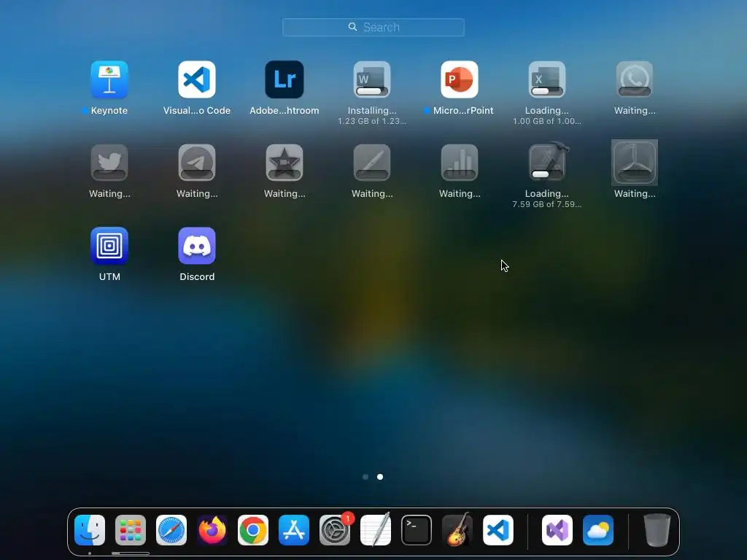Screen dimensions: 747x560
Task: Click Excel loading progress bar
Action: [x=547, y=91]
